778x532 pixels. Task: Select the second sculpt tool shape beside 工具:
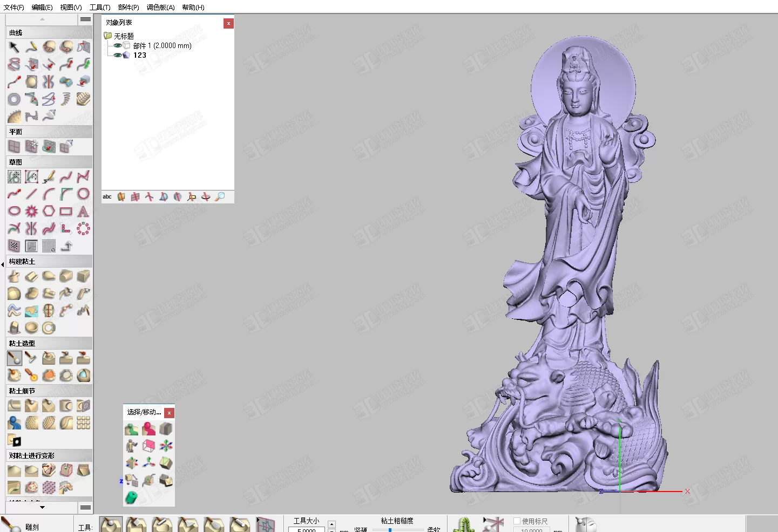pyautogui.click(x=136, y=524)
